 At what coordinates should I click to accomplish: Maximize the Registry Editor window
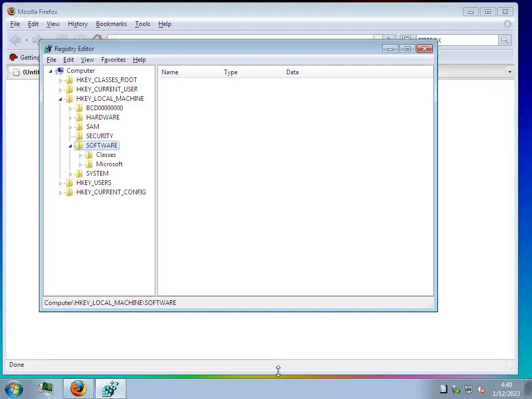click(x=407, y=49)
